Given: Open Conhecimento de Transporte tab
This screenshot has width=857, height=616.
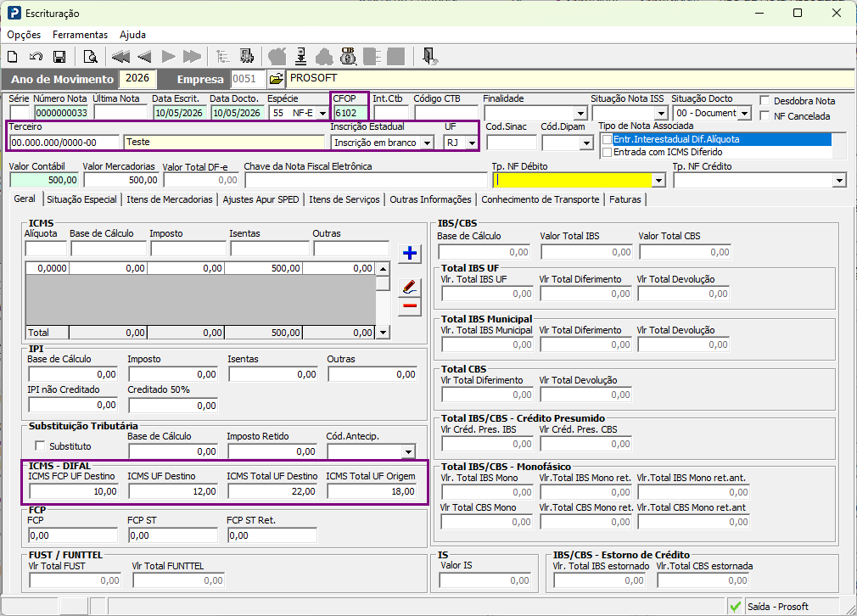Looking at the screenshot, I should [541, 199].
